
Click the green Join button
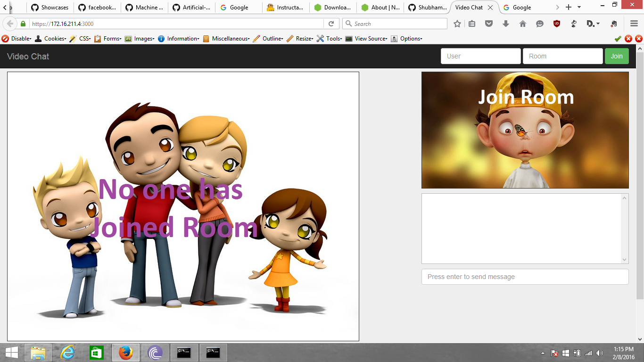[x=617, y=56]
